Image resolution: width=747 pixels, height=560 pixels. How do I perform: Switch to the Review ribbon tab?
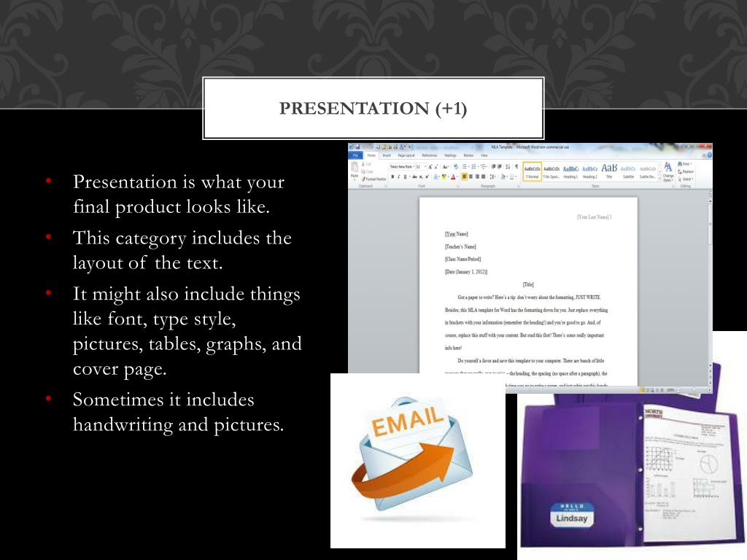[x=469, y=155]
